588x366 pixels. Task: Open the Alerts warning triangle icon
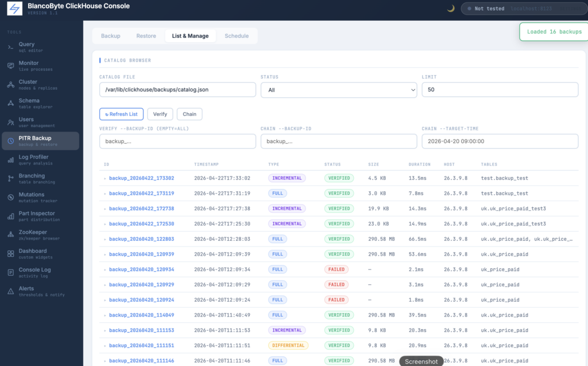[10, 291]
